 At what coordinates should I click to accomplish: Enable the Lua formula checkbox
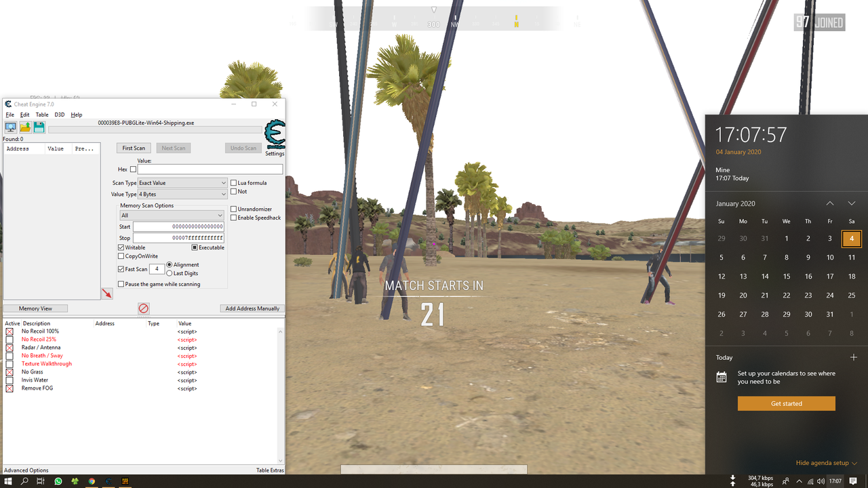tap(234, 183)
